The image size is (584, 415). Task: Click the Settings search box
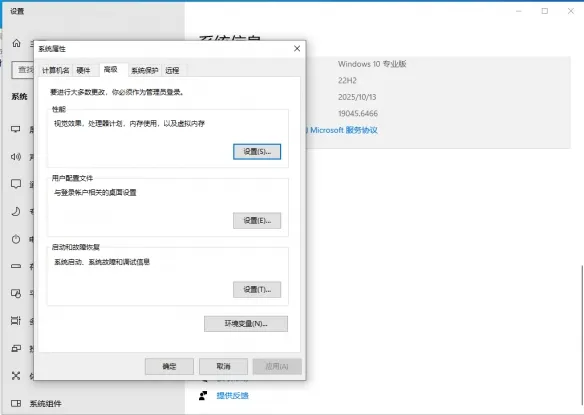tap(23, 70)
